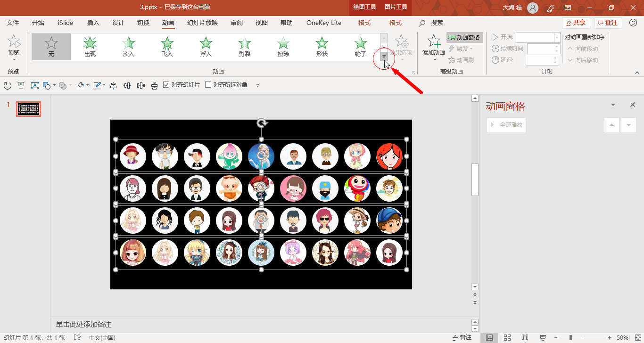
Task: Click the distribute horizontally icon
Action: [x=140, y=85]
